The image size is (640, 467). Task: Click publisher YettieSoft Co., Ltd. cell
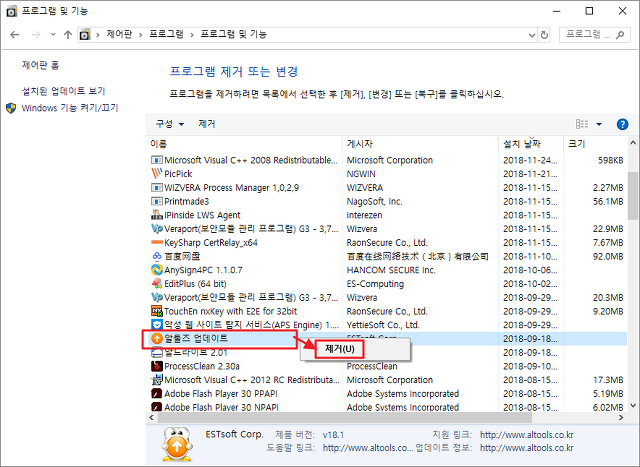point(383,325)
